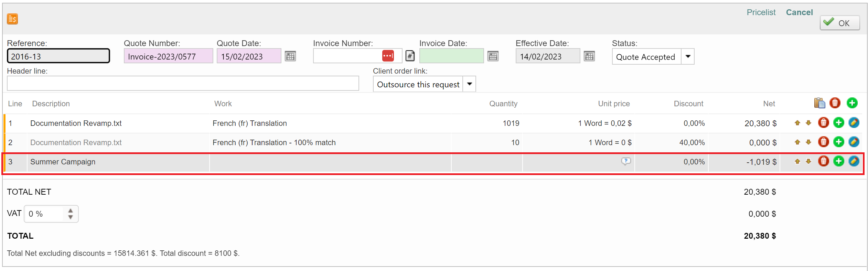Increase the VAT percentage with up arrow
Screen dimensions: 868x271
tap(71, 211)
